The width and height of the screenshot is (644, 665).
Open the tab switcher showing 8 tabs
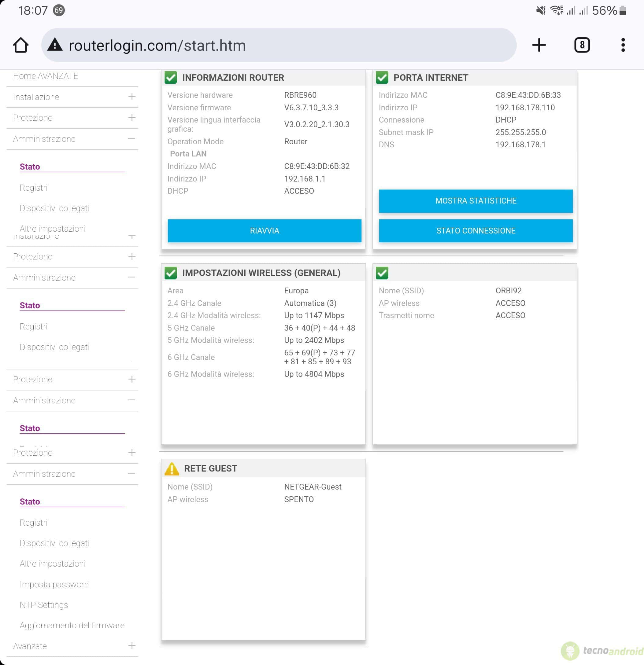click(582, 45)
